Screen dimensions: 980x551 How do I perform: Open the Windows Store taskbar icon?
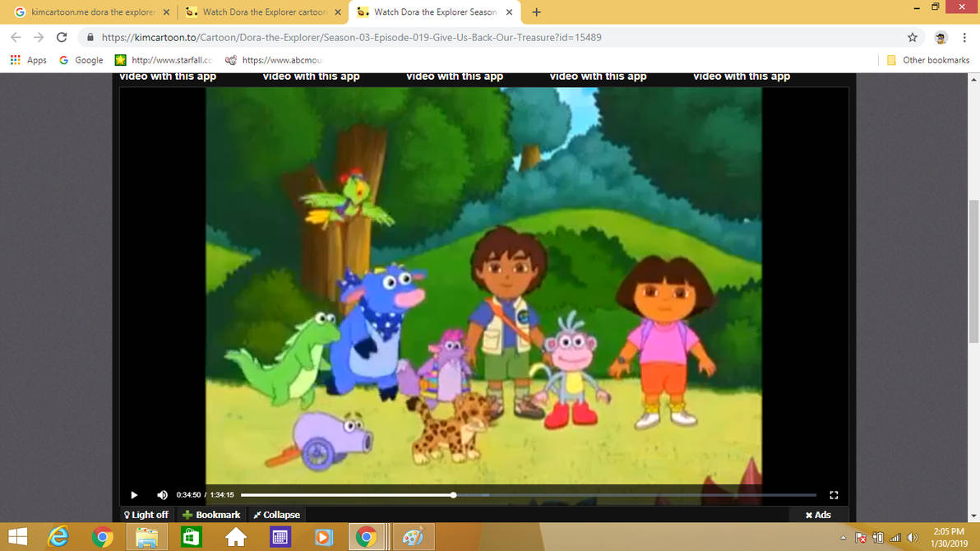pyautogui.click(x=192, y=537)
